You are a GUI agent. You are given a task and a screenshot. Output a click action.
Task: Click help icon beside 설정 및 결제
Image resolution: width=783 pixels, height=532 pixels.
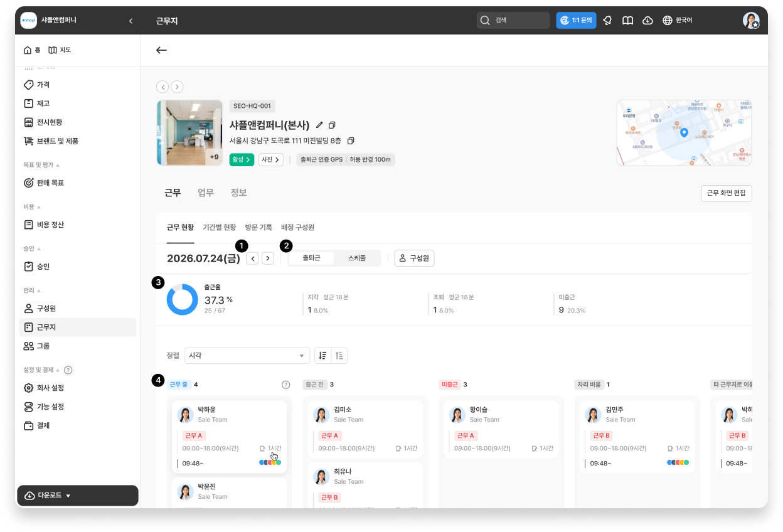coord(68,370)
